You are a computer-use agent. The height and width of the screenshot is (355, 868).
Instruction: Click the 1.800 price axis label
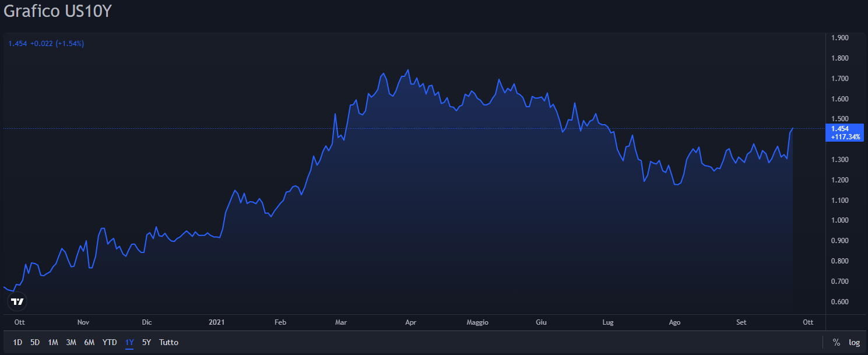(840, 58)
